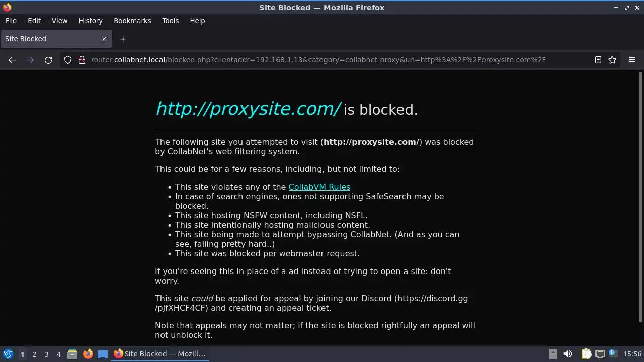The image size is (644, 362).
Task: Click 'This site hosting NSFW content' bullet
Action: coord(271,215)
